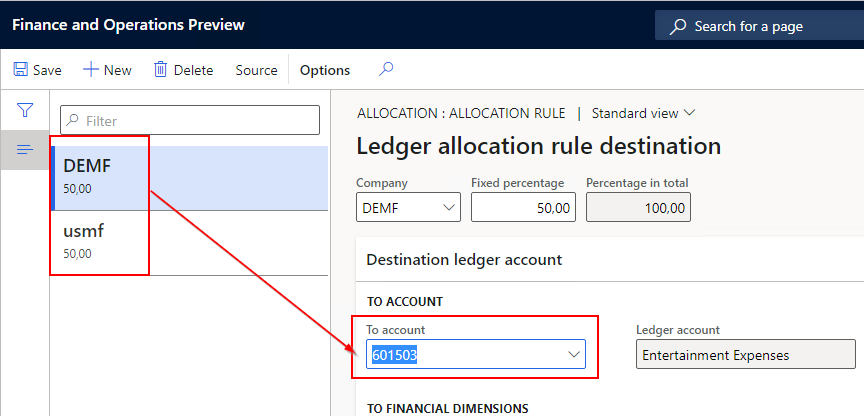This screenshot has width=864, height=416.
Task: Click the magnifier in Filter box
Action: (73, 121)
